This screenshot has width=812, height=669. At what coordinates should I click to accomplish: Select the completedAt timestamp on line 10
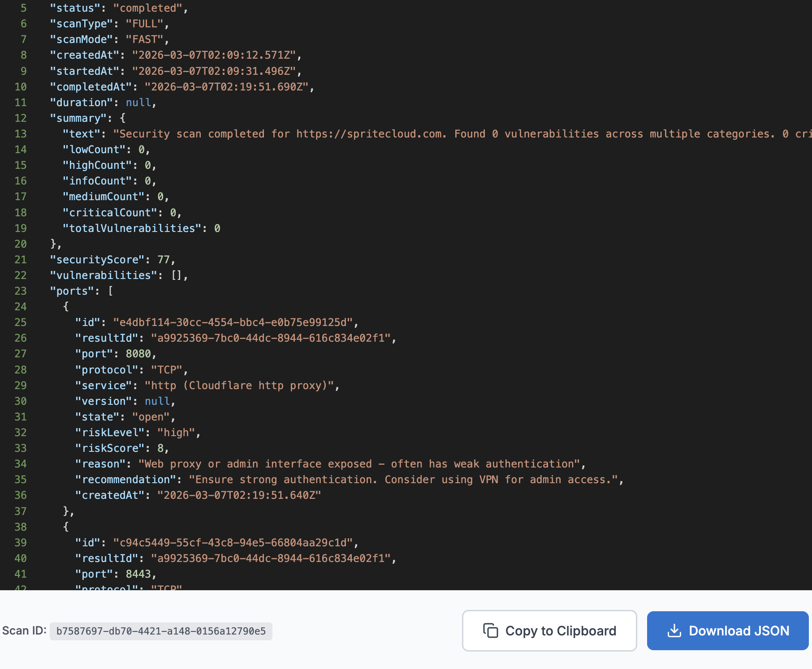point(228,86)
